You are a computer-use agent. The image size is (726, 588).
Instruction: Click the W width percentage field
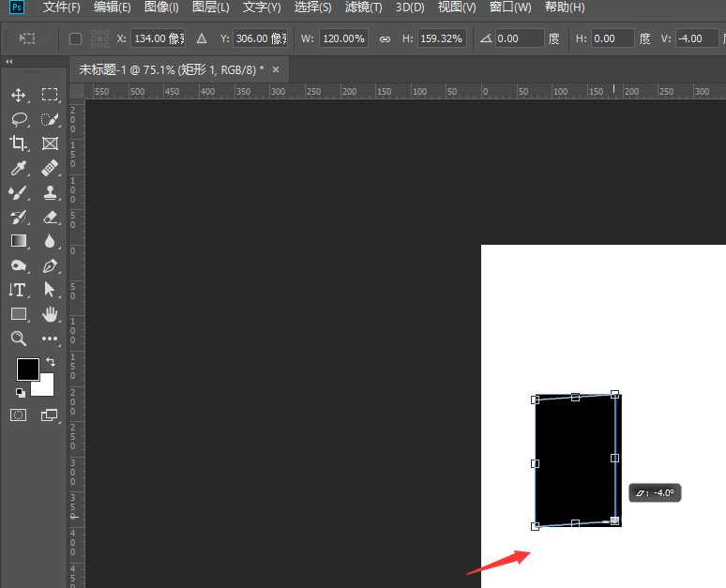point(343,38)
